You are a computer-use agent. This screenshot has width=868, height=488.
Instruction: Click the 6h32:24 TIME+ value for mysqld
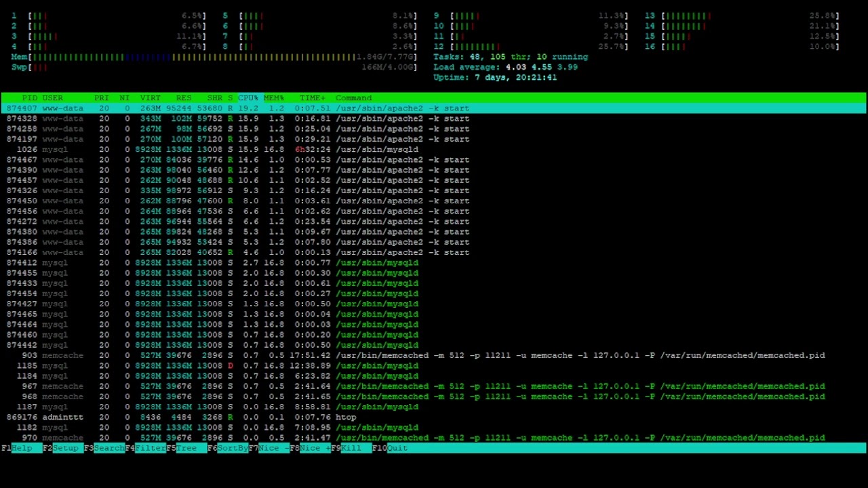click(313, 149)
